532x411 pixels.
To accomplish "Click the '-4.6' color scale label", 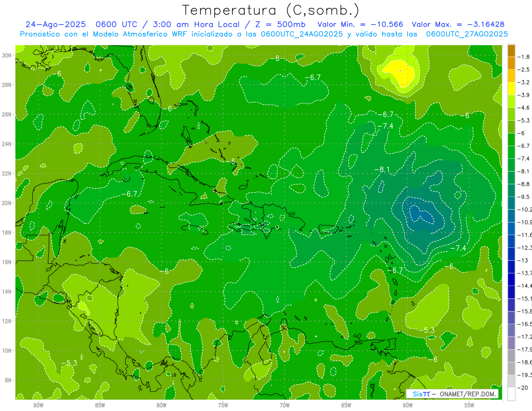I will pyautogui.click(x=524, y=108).
